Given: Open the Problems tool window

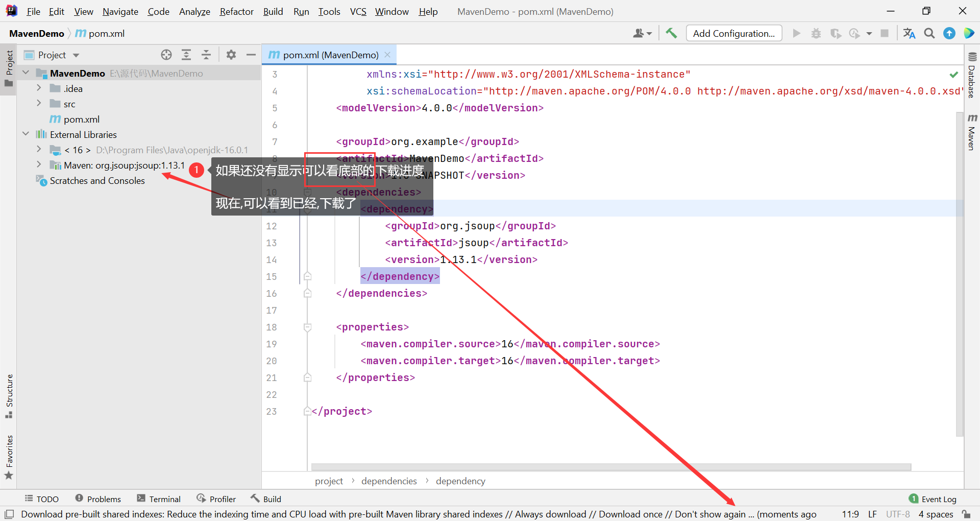Looking at the screenshot, I should tap(98, 499).
